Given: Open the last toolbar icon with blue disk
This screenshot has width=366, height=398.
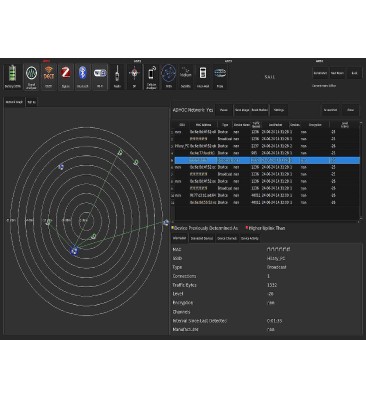Looking at the screenshot, I should coord(220,77).
